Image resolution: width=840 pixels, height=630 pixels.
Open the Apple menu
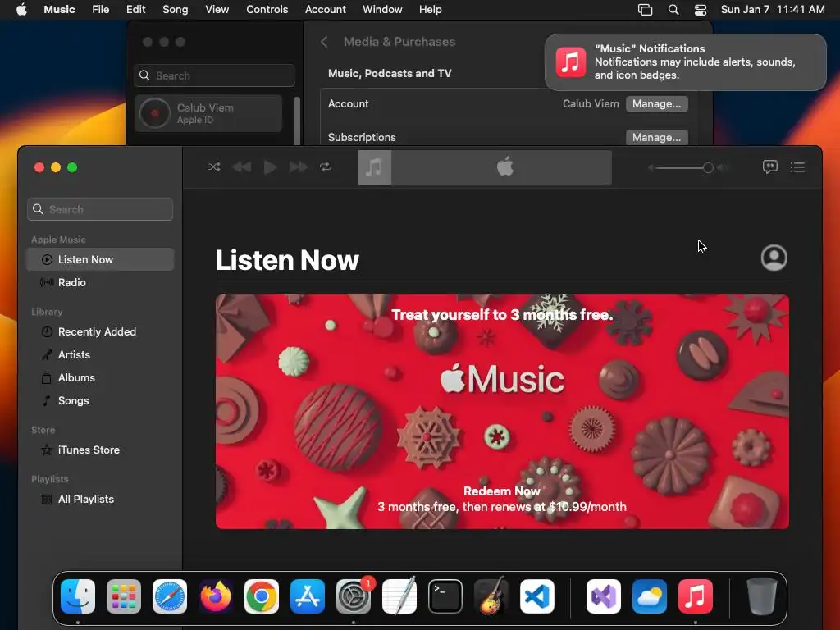pos(21,9)
